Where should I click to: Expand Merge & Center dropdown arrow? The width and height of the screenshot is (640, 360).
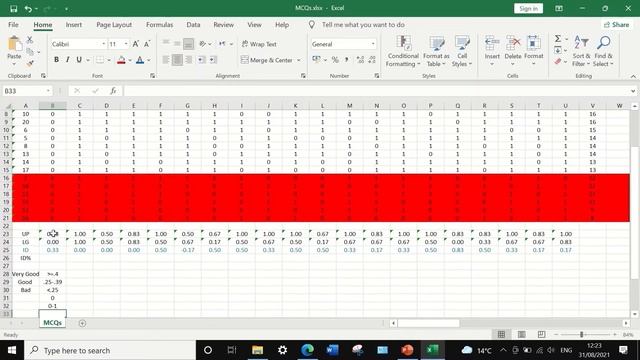(x=299, y=60)
